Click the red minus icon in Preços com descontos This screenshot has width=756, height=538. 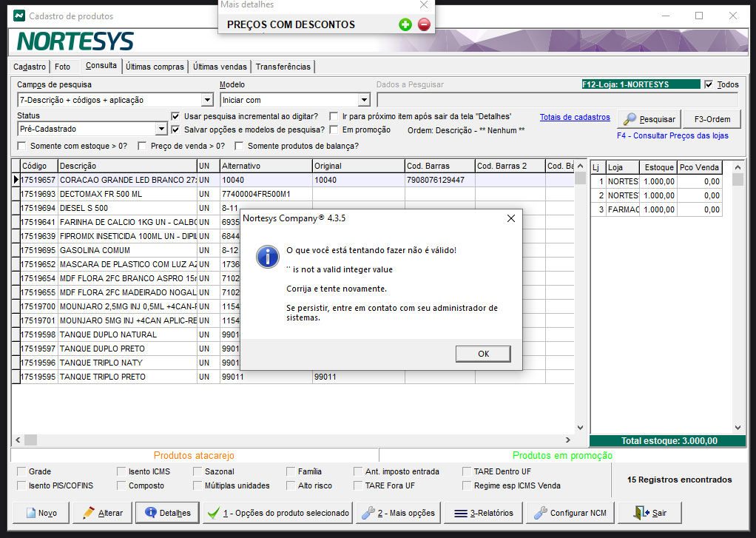tap(424, 24)
